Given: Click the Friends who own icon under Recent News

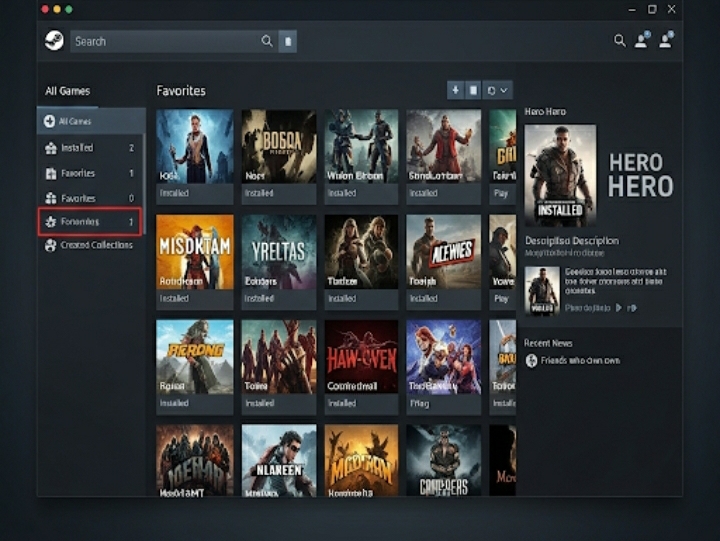Looking at the screenshot, I should click(532, 360).
